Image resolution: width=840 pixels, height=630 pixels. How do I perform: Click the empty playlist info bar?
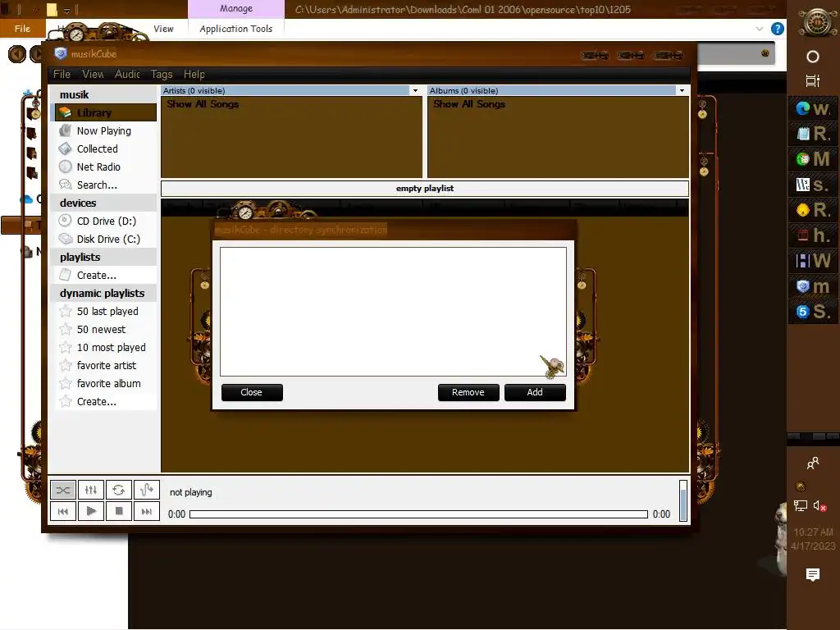point(425,189)
